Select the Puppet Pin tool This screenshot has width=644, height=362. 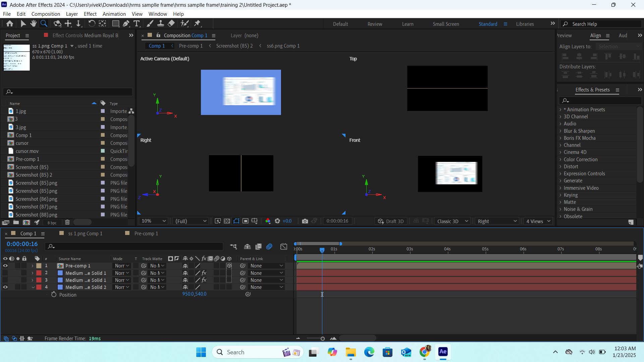tap(198, 23)
